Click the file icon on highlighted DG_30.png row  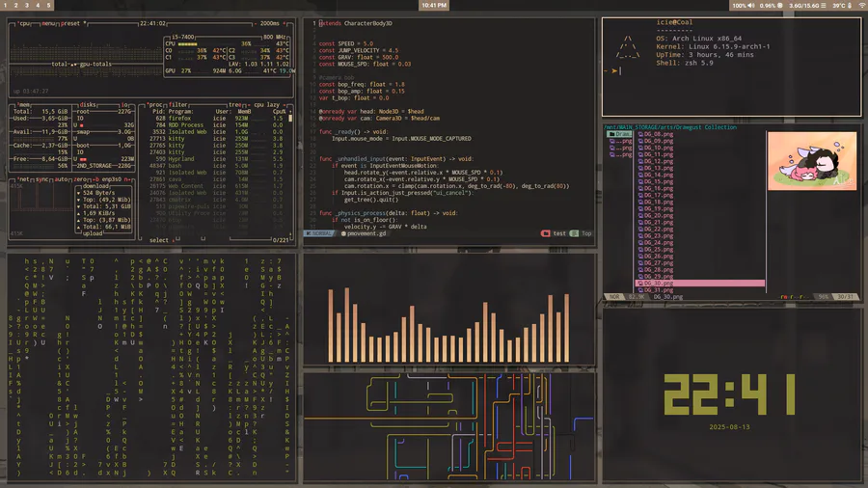[640, 283]
